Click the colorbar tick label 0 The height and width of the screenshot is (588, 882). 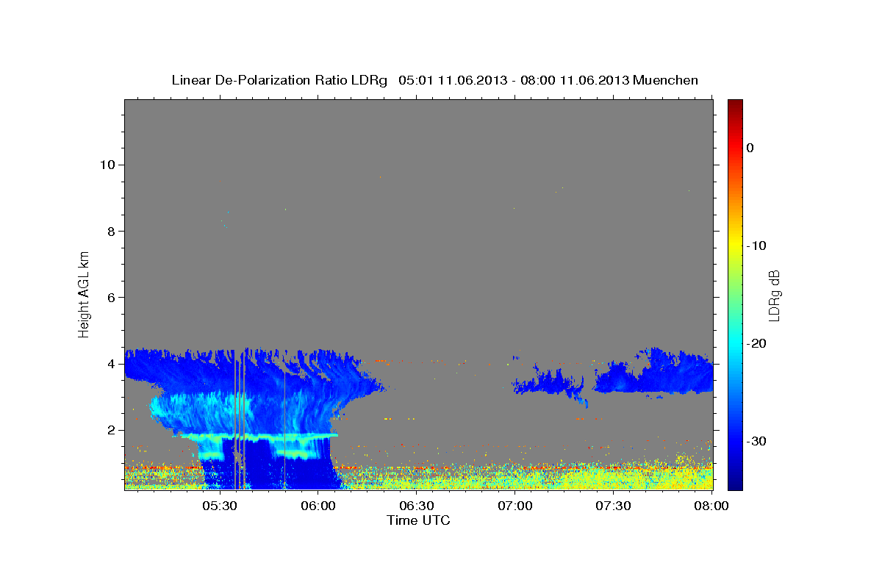click(750, 148)
